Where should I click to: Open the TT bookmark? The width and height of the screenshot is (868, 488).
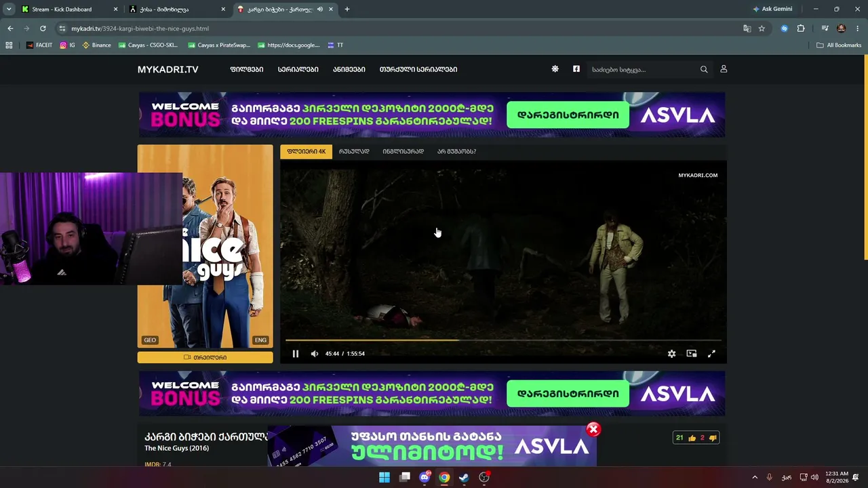(335, 45)
